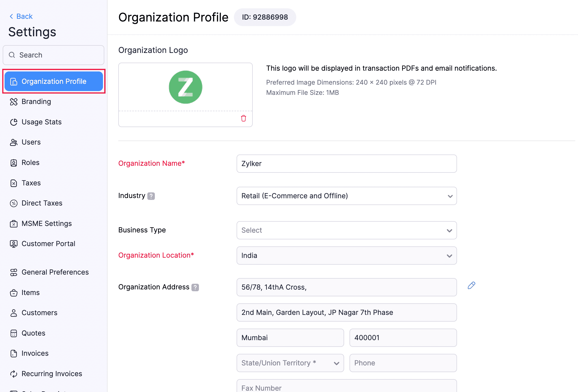Open the State/Union Territory dropdown

coord(290,363)
